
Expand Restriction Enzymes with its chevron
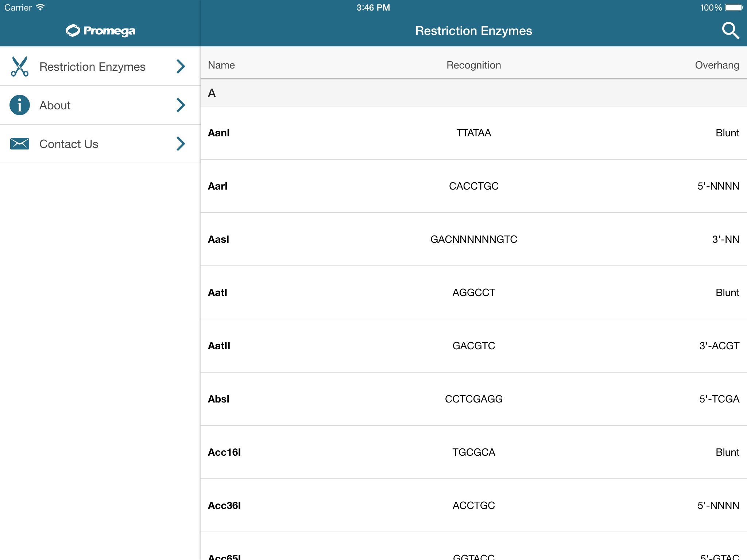click(181, 66)
